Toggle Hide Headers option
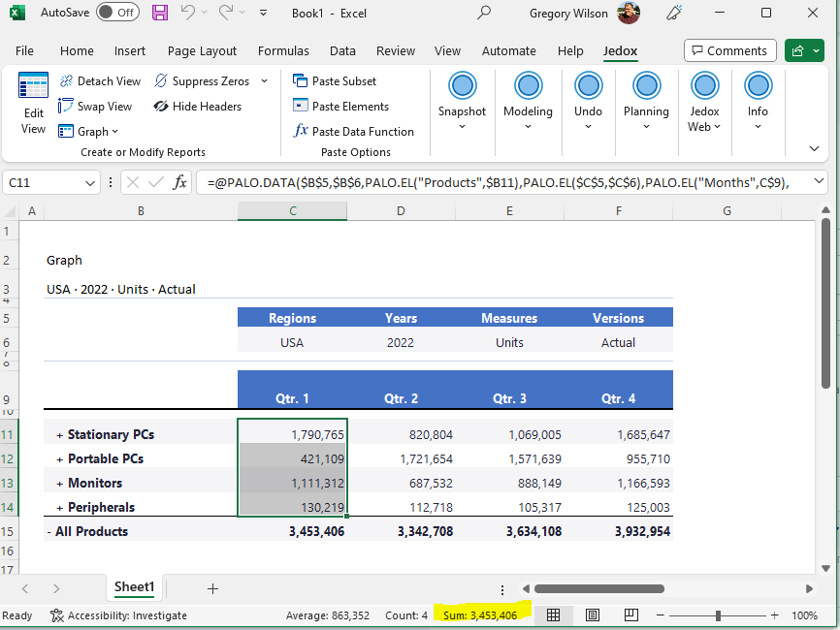This screenshot has height=630, width=840. pos(197,107)
